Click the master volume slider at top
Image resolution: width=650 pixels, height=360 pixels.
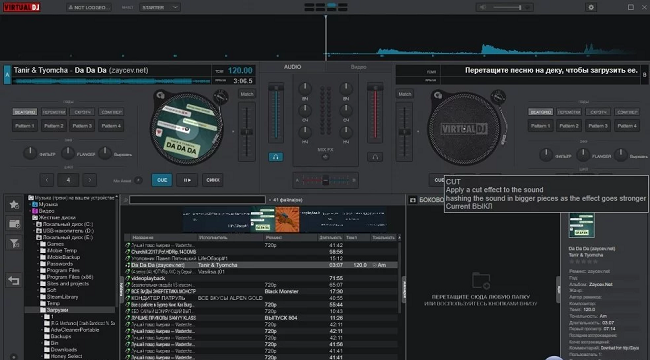coord(507,7)
